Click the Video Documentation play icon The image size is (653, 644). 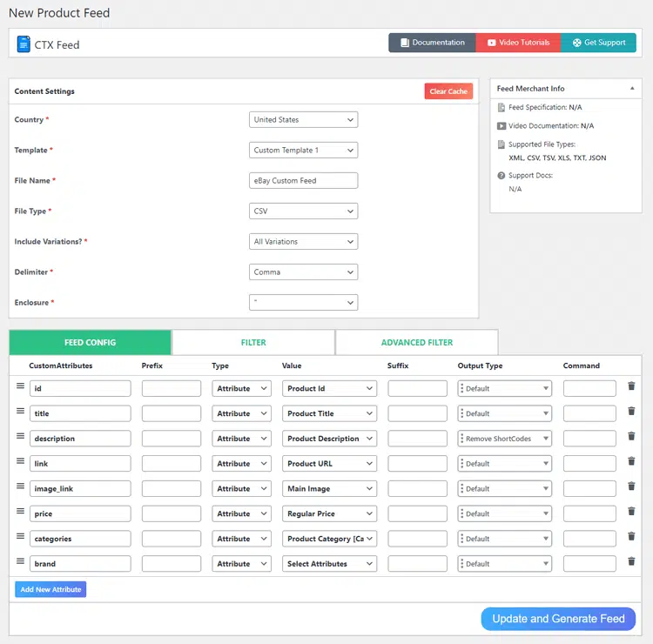(x=502, y=125)
